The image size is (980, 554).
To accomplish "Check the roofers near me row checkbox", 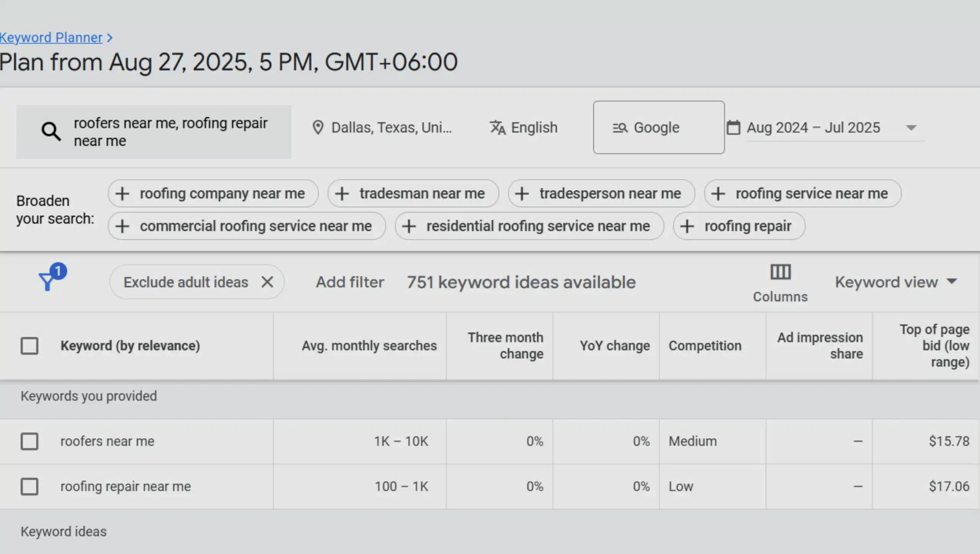I will 29,441.
